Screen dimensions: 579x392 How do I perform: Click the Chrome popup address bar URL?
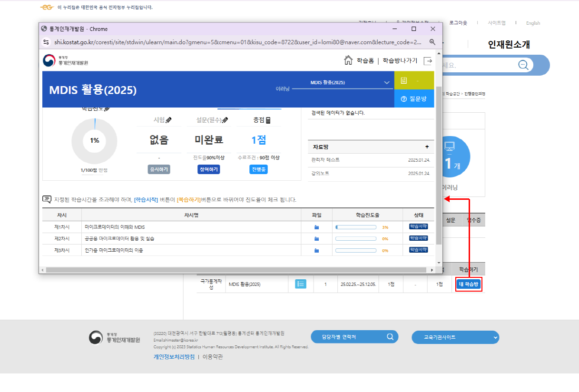tap(238, 42)
